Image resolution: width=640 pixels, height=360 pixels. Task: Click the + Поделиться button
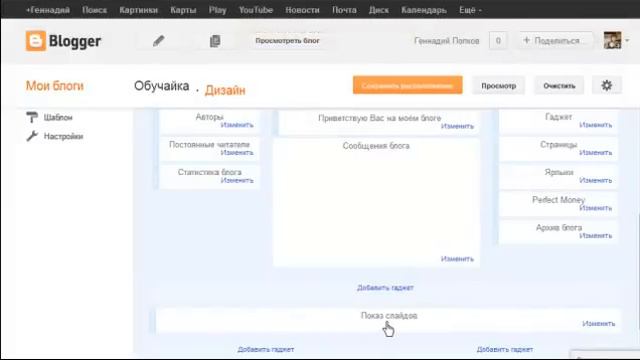pos(556,40)
